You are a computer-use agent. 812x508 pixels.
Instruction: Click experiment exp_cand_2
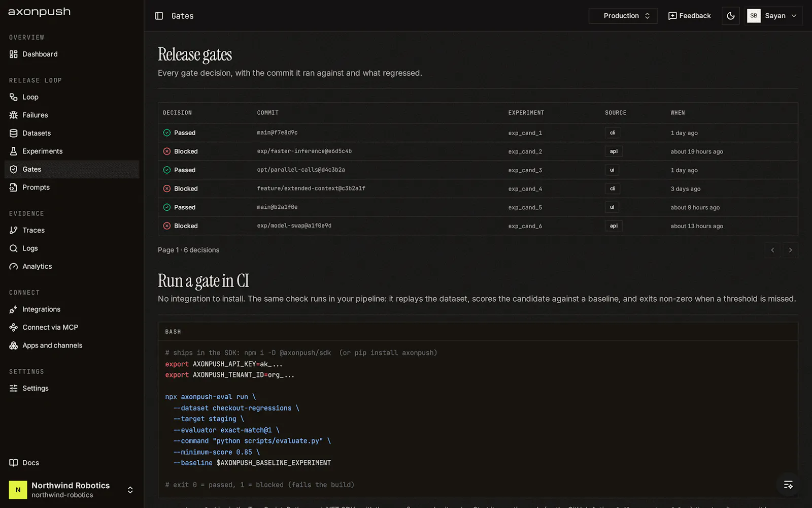[525, 151]
